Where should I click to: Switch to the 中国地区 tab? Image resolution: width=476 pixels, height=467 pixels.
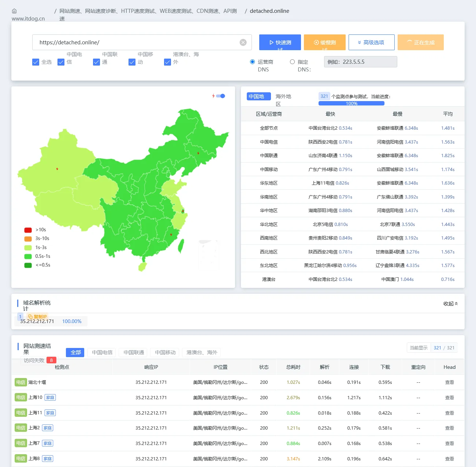[259, 96]
